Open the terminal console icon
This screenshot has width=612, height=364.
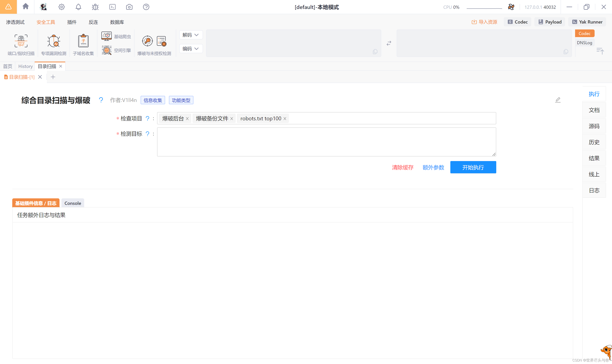coord(112,7)
